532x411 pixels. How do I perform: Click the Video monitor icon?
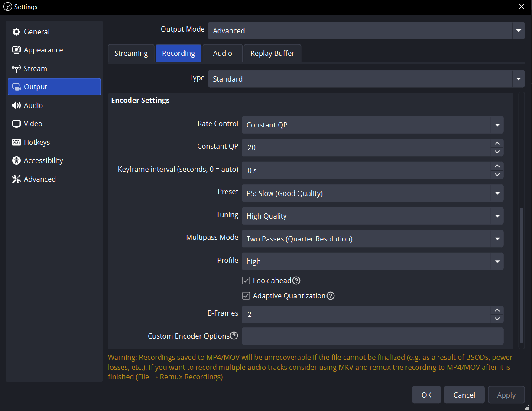(x=16, y=124)
